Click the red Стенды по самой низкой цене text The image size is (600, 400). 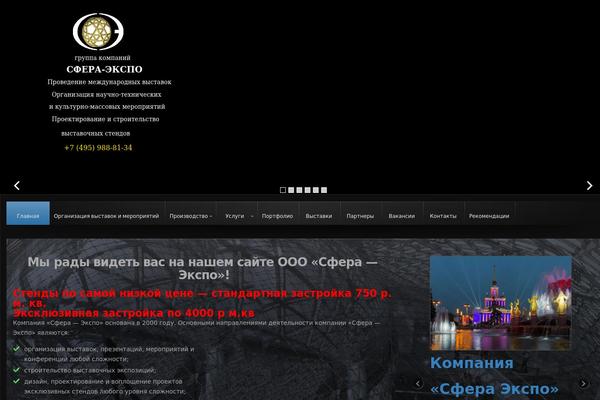[x=202, y=298]
